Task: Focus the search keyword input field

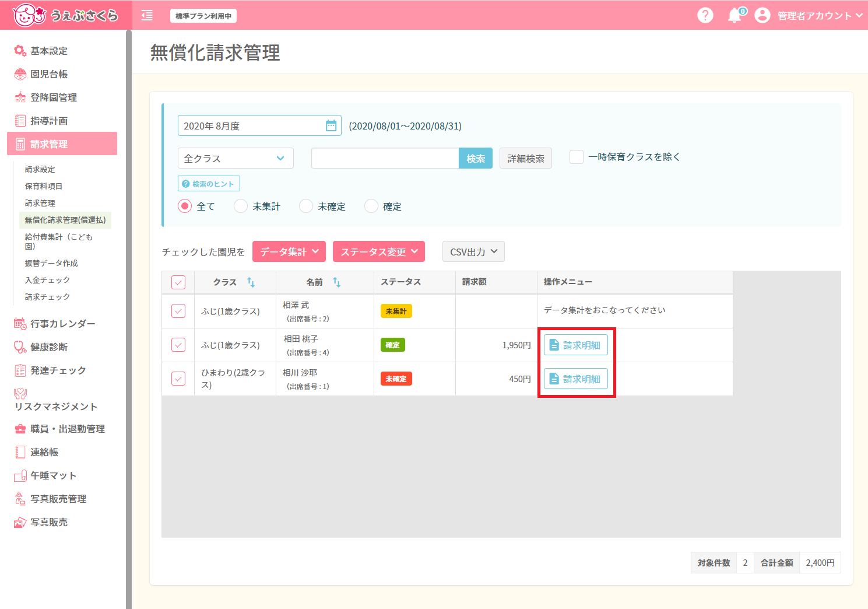Action: pyautogui.click(x=385, y=158)
